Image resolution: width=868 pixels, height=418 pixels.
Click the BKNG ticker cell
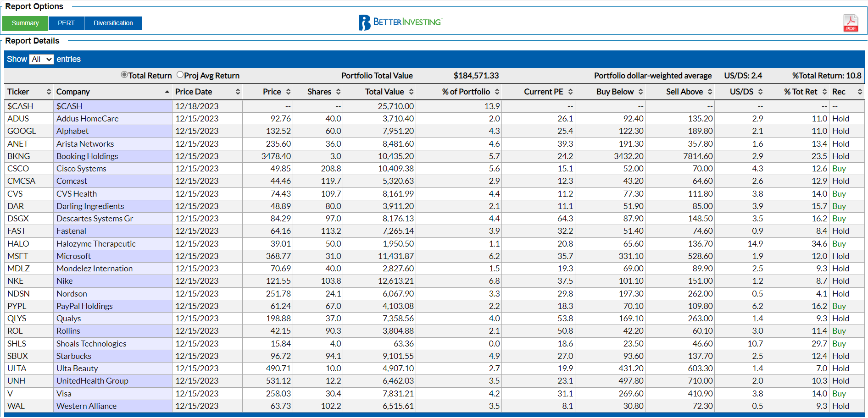point(28,156)
